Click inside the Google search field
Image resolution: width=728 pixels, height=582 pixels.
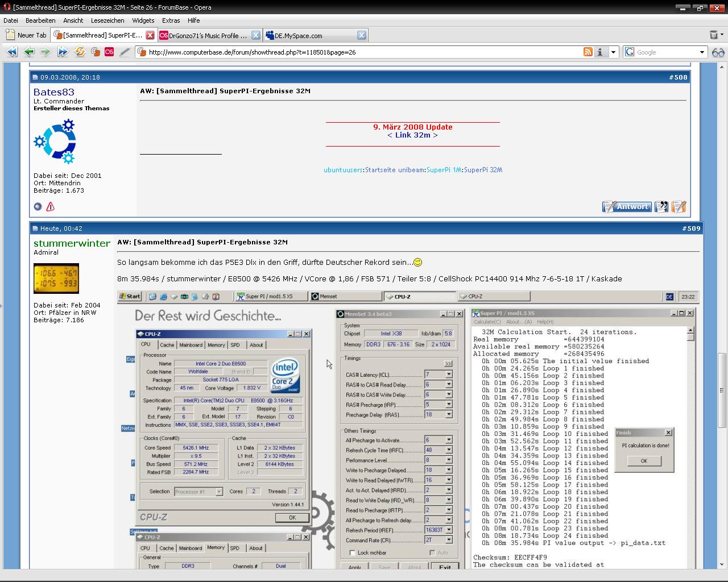coord(665,52)
